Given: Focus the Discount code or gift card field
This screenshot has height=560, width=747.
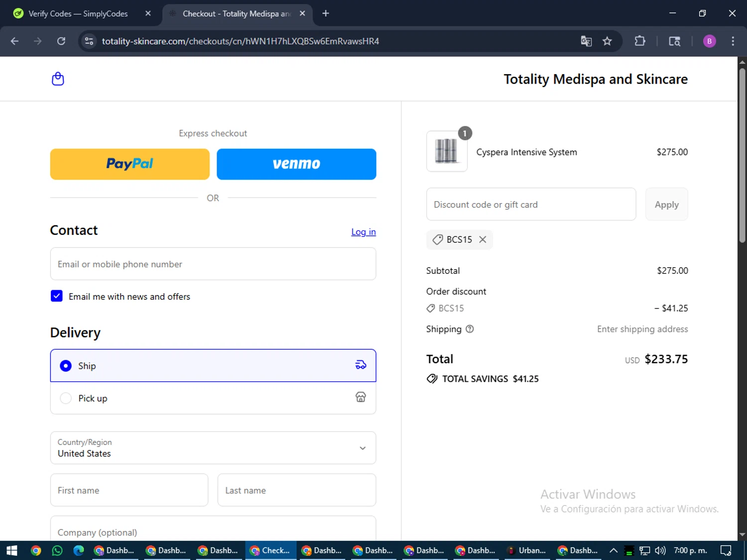Looking at the screenshot, I should click(x=531, y=204).
